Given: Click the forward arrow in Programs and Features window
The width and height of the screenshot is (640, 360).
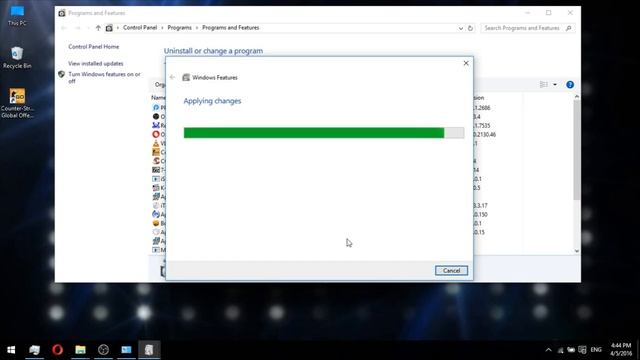Looking at the screenshot, I should coord(78,28).
